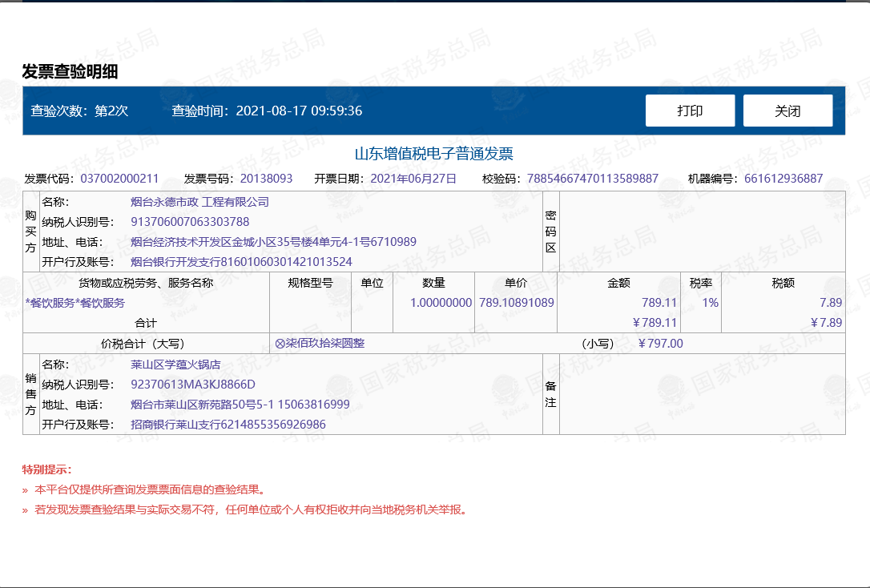870x588 pixels.
Task: Select the 密码区 label cell
Action: click(550, 232)
